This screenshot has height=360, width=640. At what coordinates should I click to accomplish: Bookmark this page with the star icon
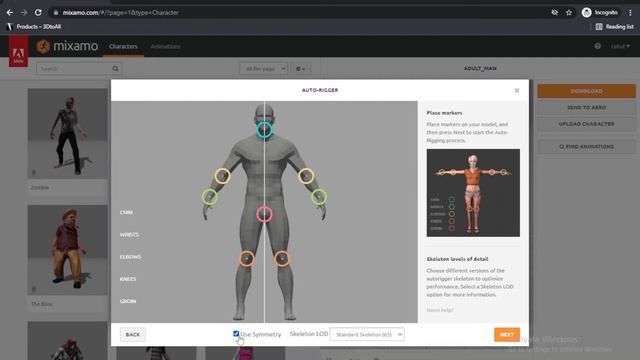point(569,13)
